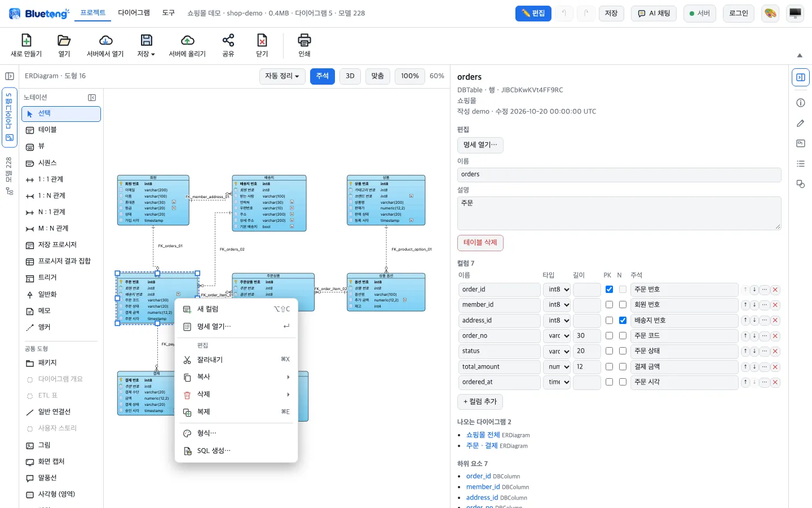
Task: Expand the 저장 dropdown arrow
Action: coord(153,54)
